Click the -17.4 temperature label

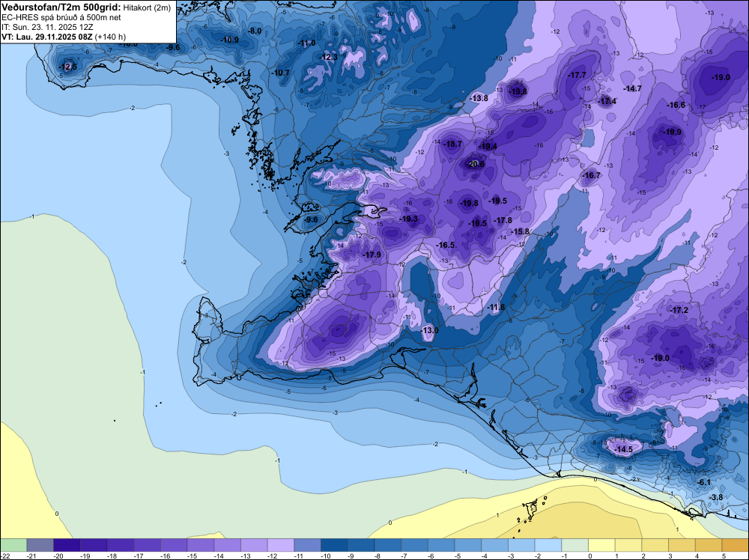click(x=607, y=101)
